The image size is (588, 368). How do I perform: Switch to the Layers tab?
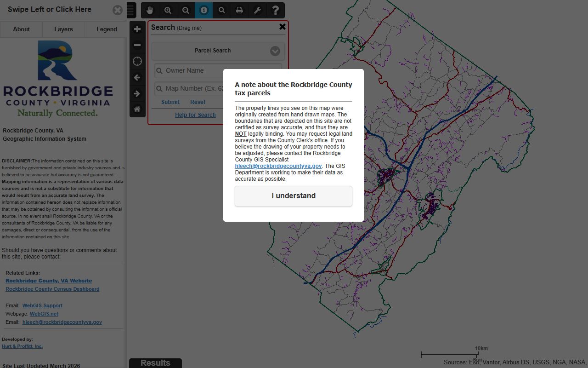coord(63,29)
